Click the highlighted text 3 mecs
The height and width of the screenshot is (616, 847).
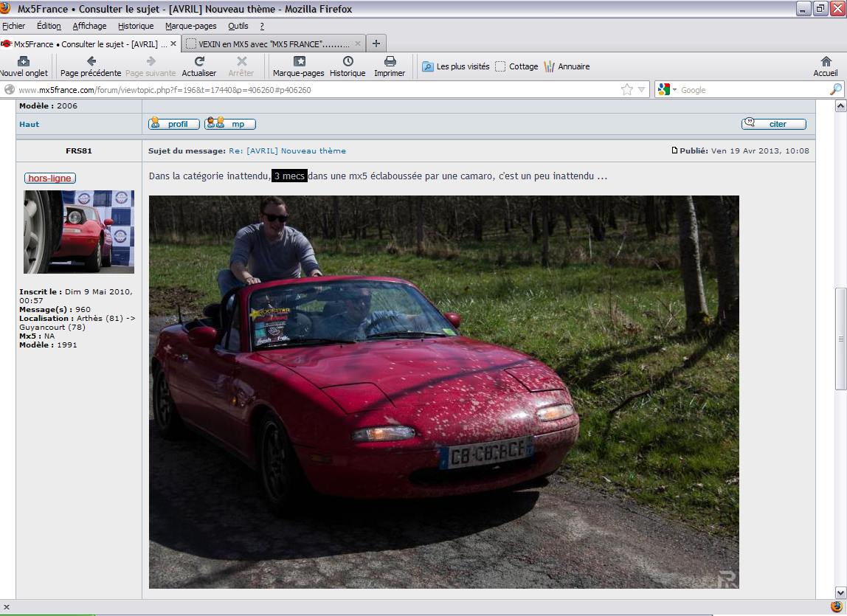[x=289, y=176]
